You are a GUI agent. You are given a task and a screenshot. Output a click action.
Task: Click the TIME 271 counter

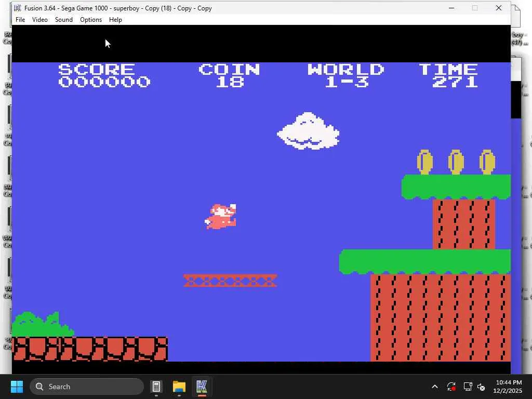[x=449, y=75]
